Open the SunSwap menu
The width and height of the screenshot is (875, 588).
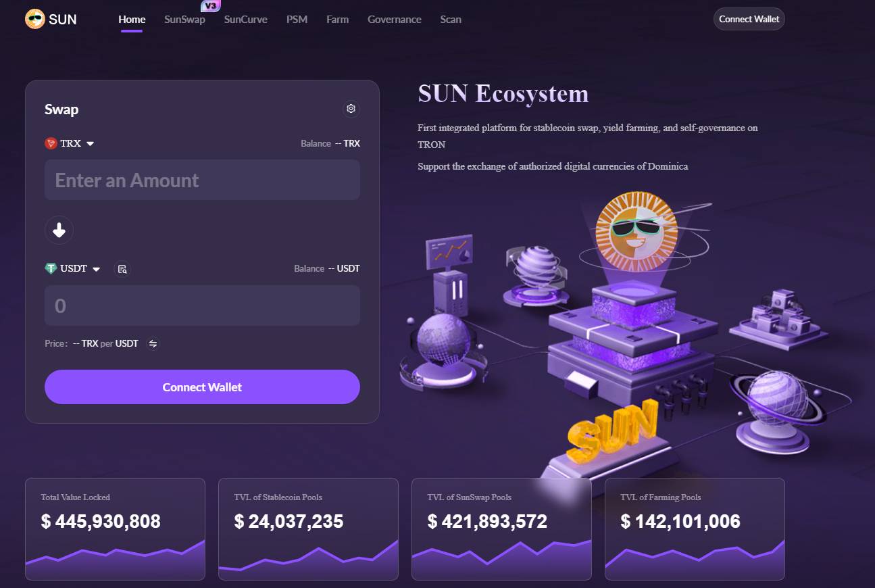[x=184, y=19]
